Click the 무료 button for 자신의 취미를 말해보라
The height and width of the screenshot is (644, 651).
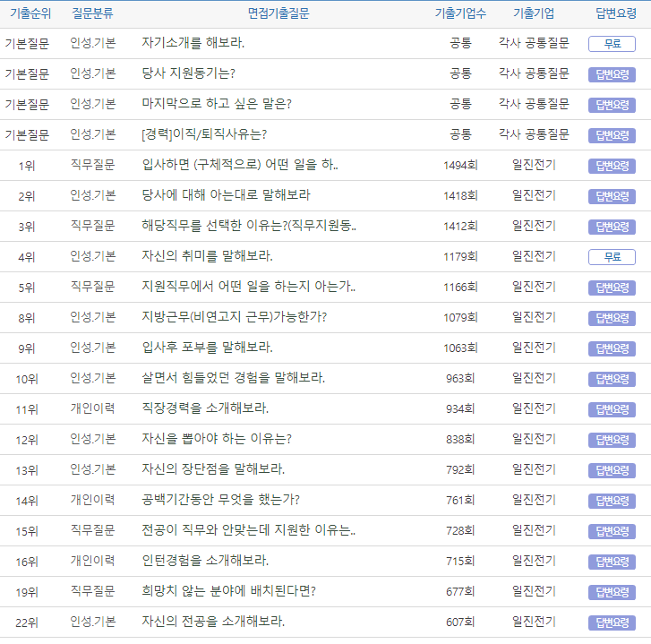coord(612,257)
